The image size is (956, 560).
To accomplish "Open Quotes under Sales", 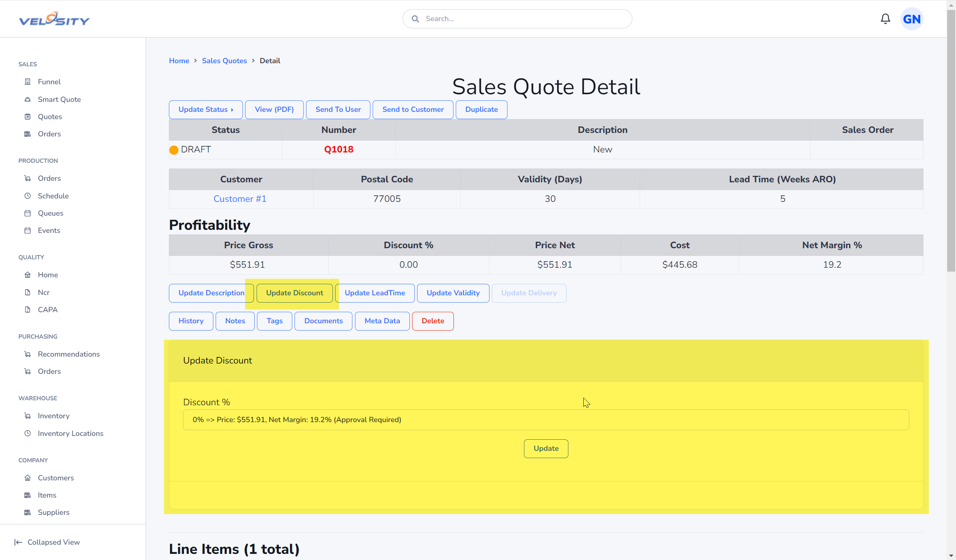I will [50, 116].
